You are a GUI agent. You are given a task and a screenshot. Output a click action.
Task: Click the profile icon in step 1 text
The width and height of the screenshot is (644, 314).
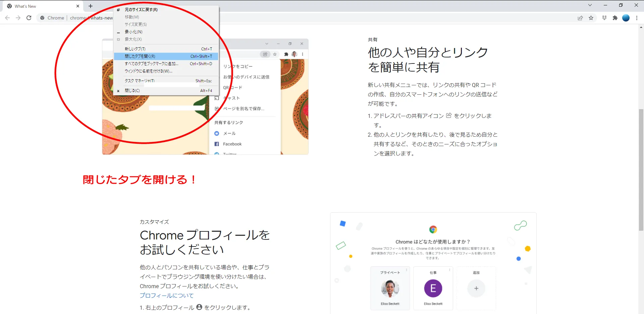point(199,307)
